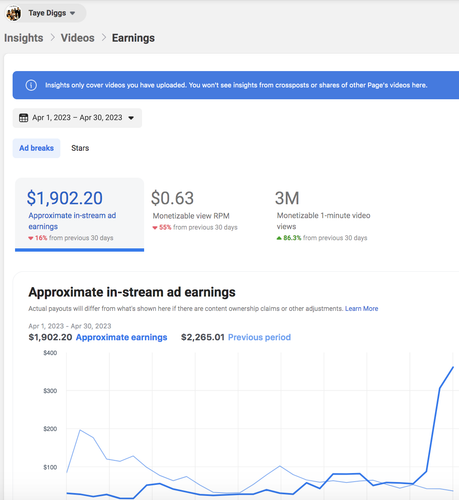Click the $2,265.01 previous period value
Viewport: 459px width, 500px height.
(x=203, y=337)
